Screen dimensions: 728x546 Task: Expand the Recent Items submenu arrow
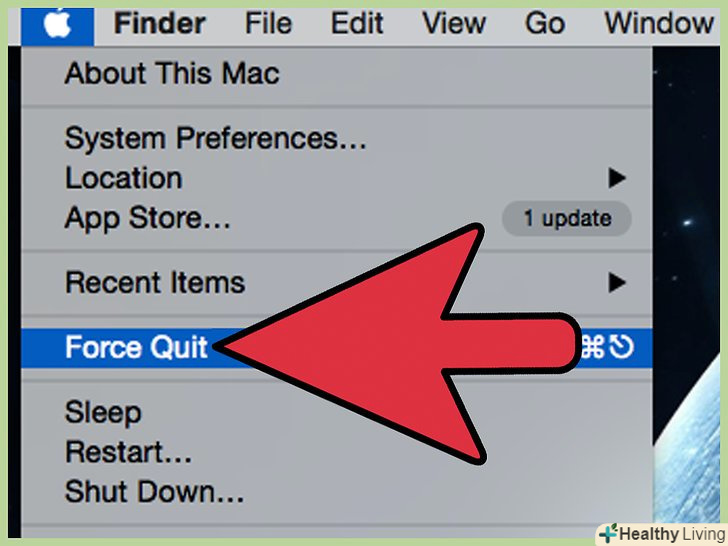617,282
